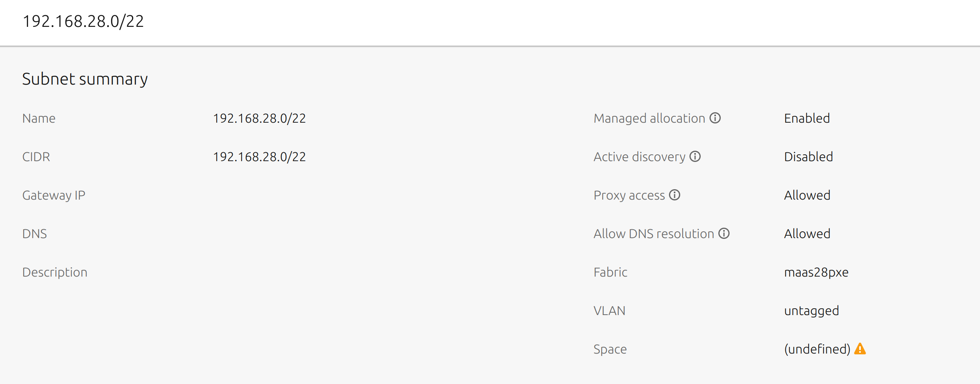Click the Subnet summary heading
The width and height of the screenshot is (980, 384).
(85, 79)
